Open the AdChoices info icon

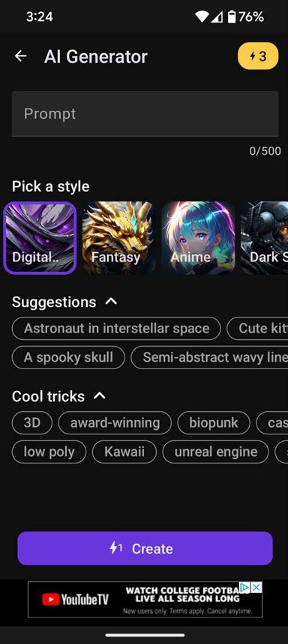[x=245, y=587]
